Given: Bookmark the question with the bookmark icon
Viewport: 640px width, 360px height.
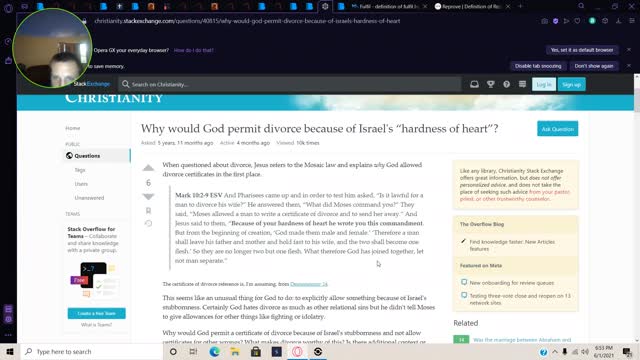Looking at the screenshot, I should click(148, 211).
